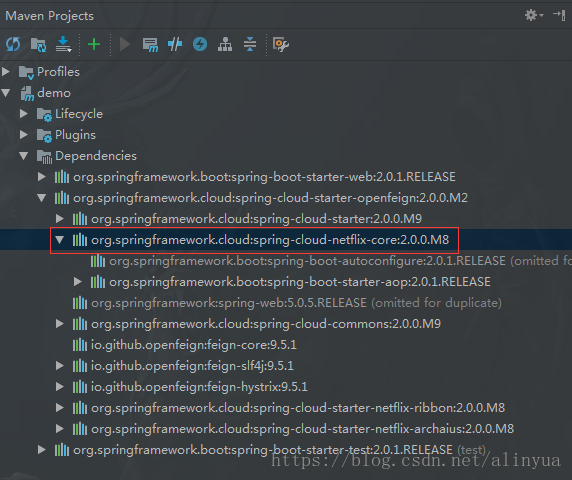Expand spring-boot-starter-test dependency arrow
Screen dimensions: 572x480
point(42,450)
